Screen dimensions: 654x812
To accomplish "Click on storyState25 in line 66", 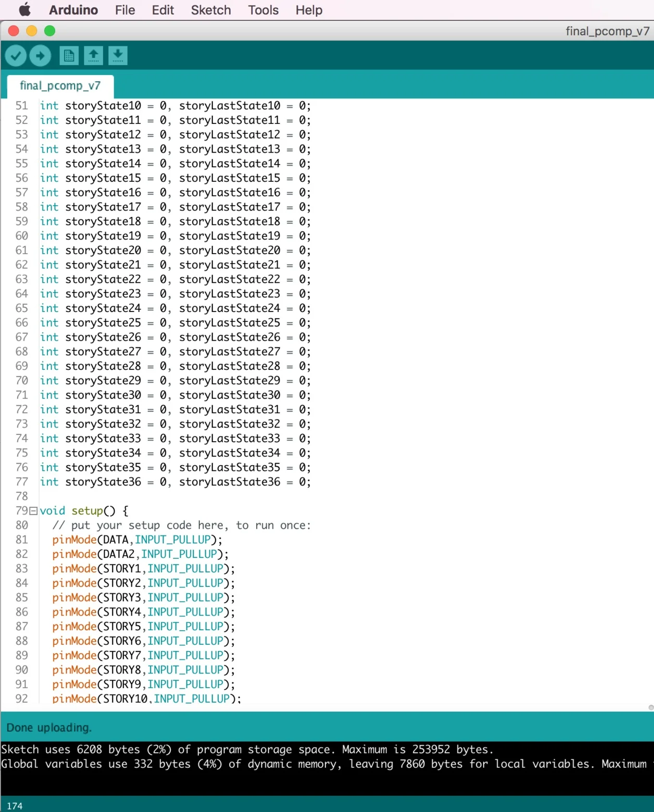I will 103,323.
